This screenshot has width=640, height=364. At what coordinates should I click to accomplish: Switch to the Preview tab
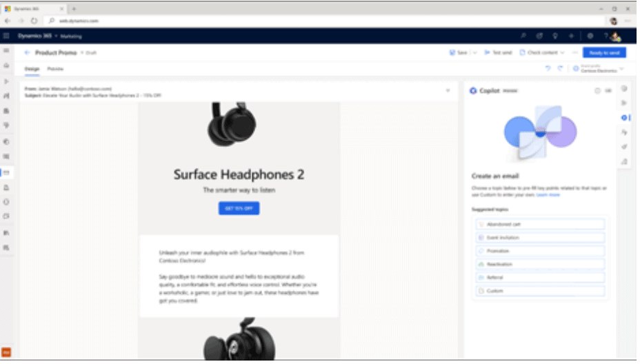click(x=54, y=69)
